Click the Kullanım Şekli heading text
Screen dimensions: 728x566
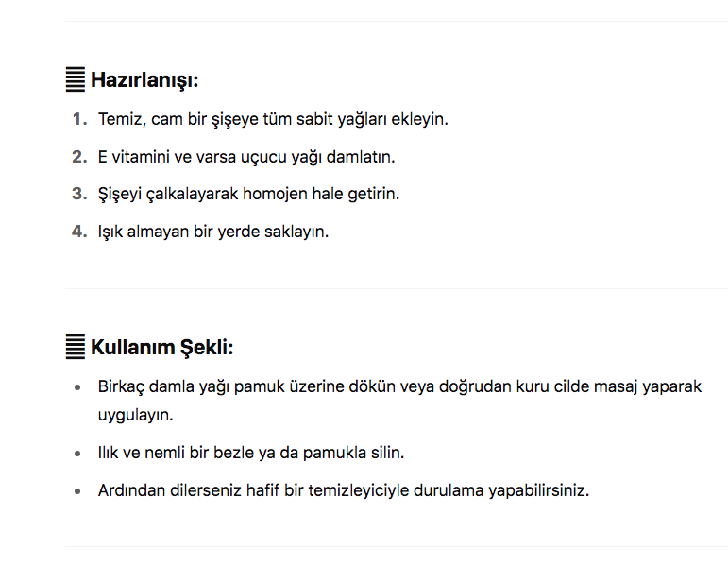click(161, 348)
